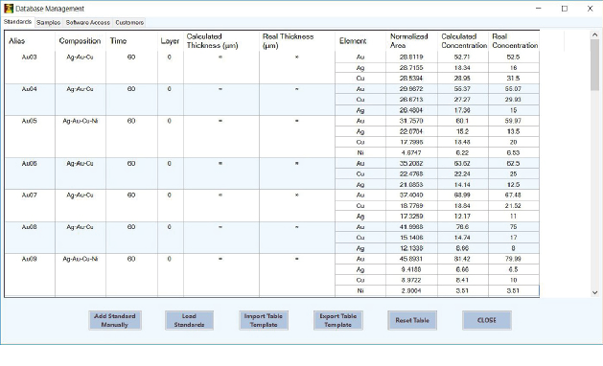Click the Alias column header
This screenshot has width=603, height=366.
tap(30, 41)
